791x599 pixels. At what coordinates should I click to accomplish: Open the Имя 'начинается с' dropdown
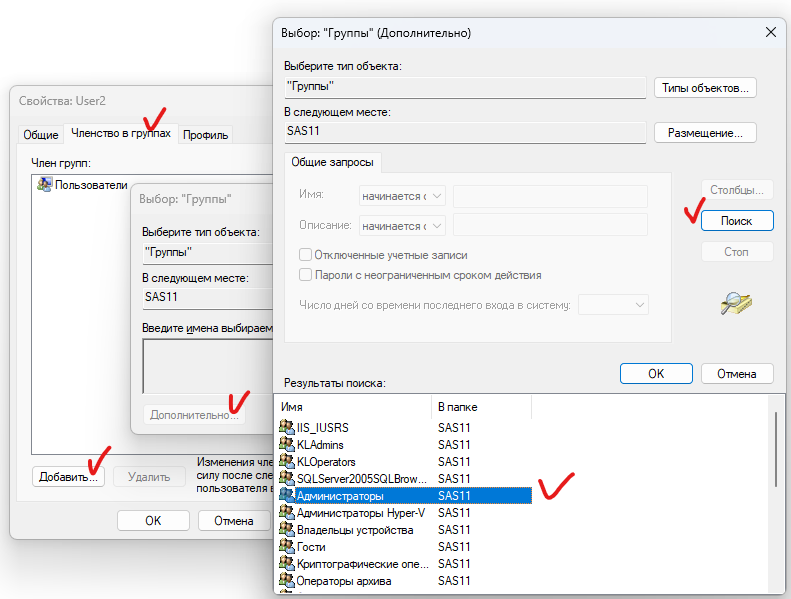[401, 196]
